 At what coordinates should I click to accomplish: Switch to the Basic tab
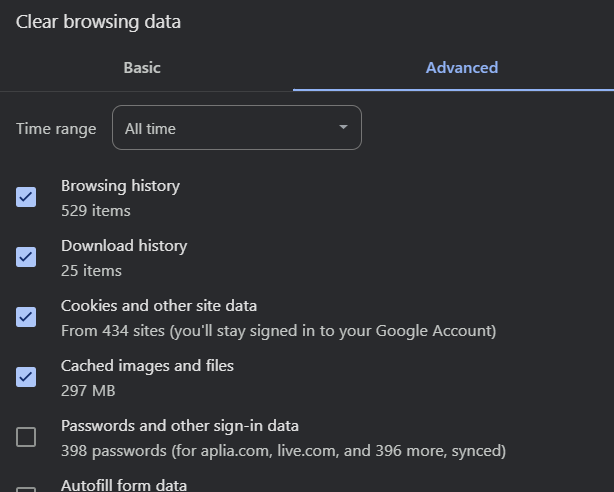pyautogui.click(x=142, y=68)
